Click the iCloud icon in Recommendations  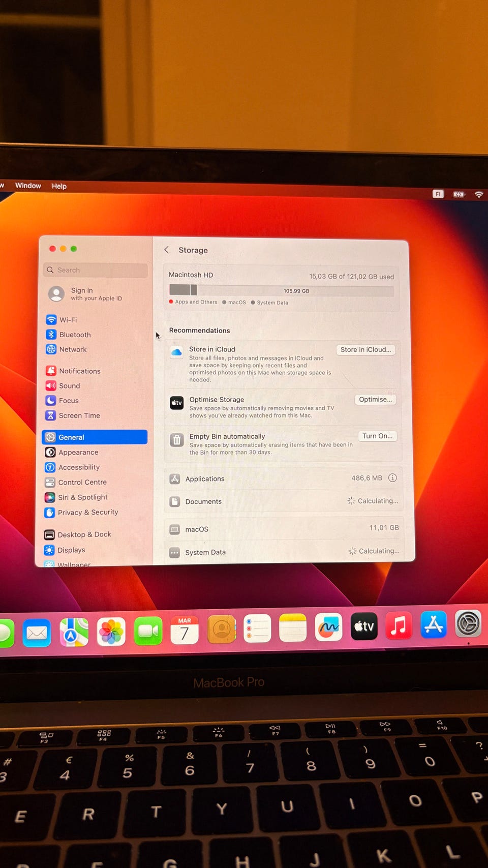pyautogui.click(x=176, y=352)
